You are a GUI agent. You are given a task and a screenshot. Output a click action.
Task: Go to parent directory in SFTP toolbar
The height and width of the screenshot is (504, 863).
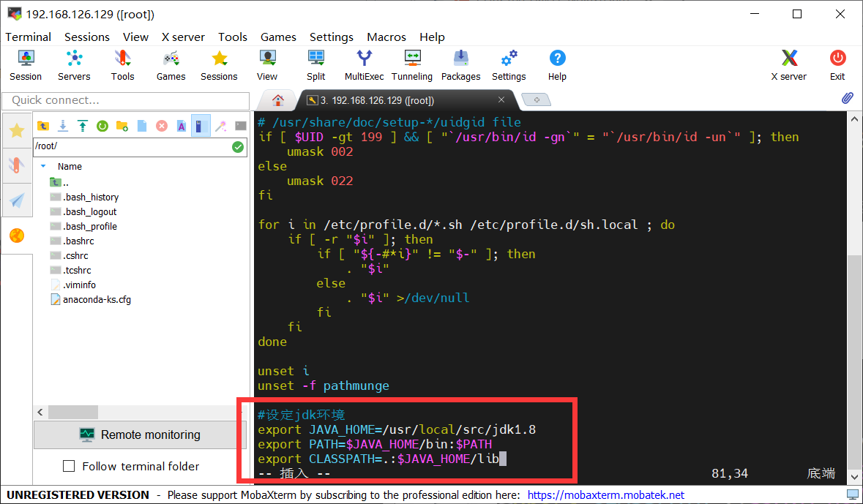[43, 126]
